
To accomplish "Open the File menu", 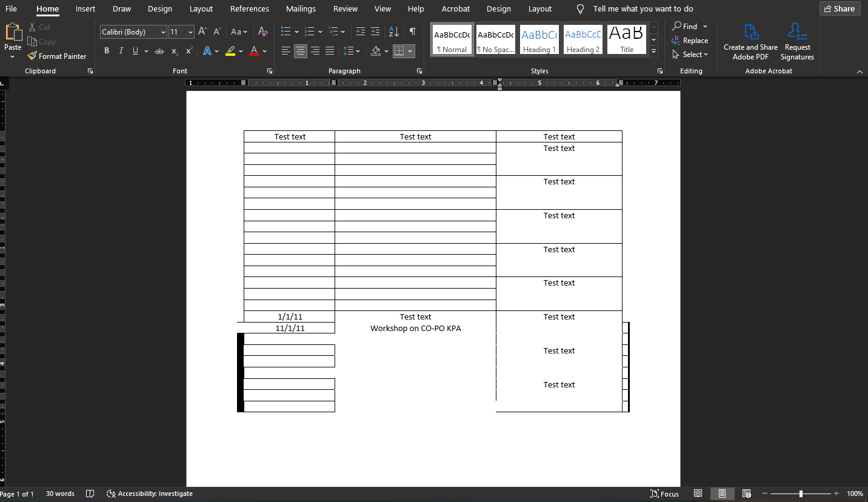I will tap(11, 8).
